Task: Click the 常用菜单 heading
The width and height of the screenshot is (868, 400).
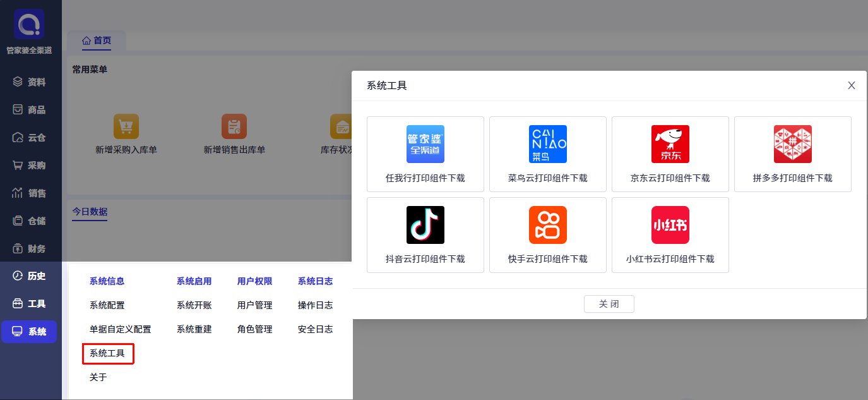Action: pos(90,70)
